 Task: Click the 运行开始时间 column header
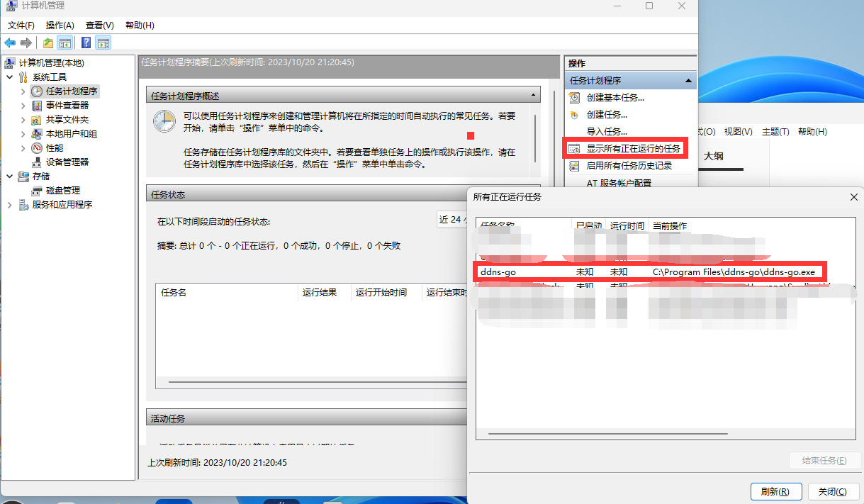click(386, 293)
